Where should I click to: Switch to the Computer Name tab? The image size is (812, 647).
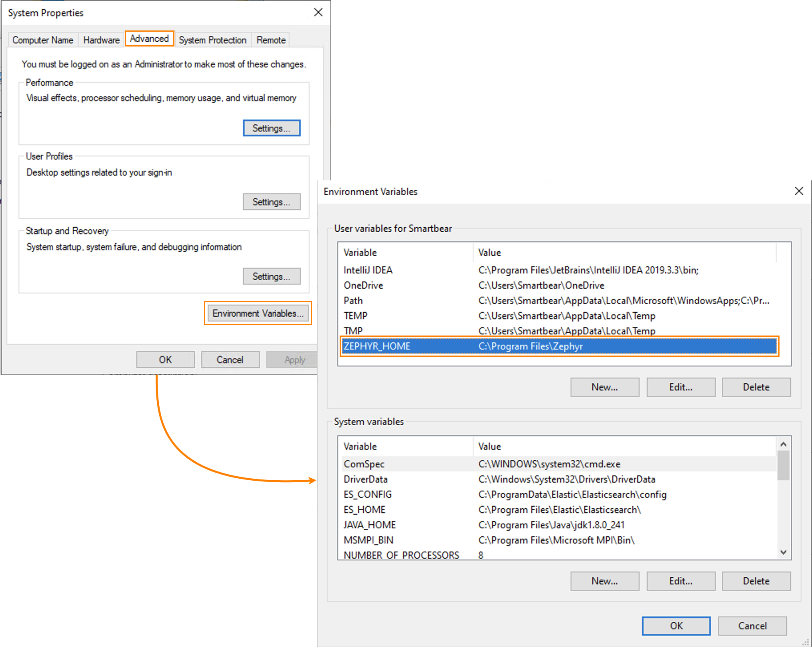[43, 40]
